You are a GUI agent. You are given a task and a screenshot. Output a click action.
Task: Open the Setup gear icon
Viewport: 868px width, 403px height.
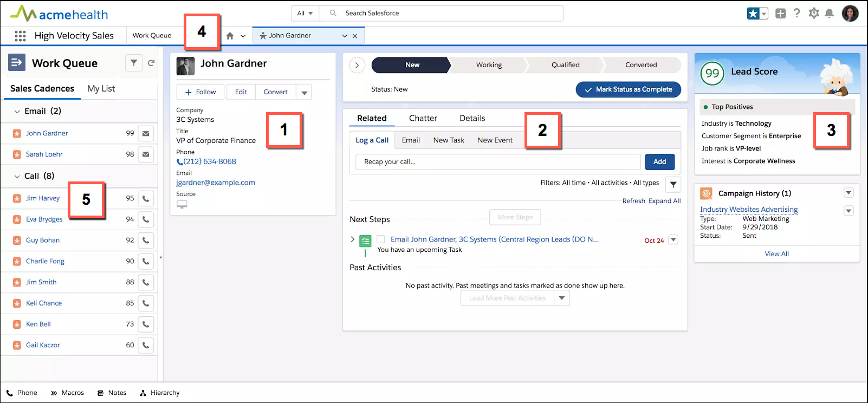(814, 14)
